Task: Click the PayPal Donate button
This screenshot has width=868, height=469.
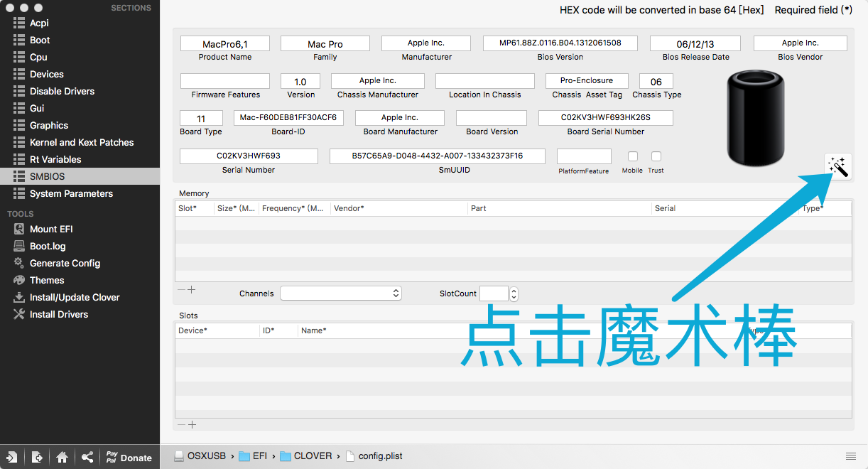Action: tap(129, 458)
